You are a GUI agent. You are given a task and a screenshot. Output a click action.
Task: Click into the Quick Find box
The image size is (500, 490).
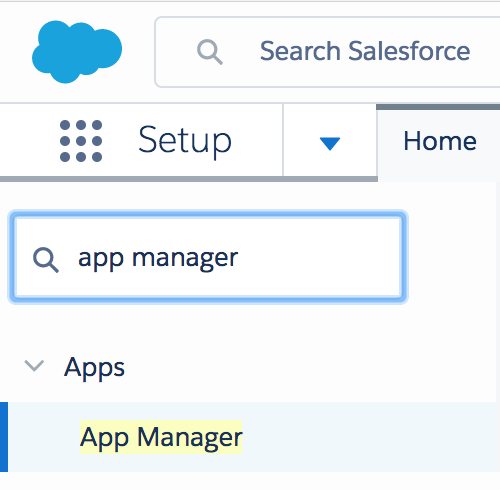pyautogui.click(x=208, y=257)
